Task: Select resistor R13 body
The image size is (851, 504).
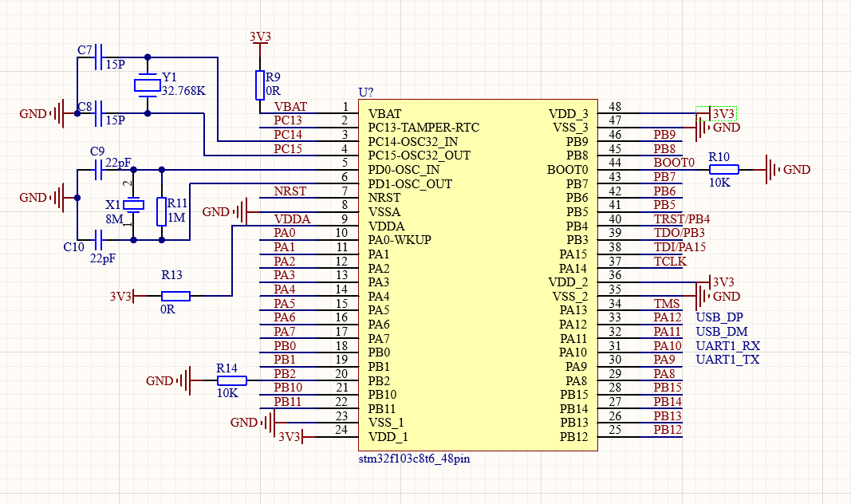Action: 175,296
